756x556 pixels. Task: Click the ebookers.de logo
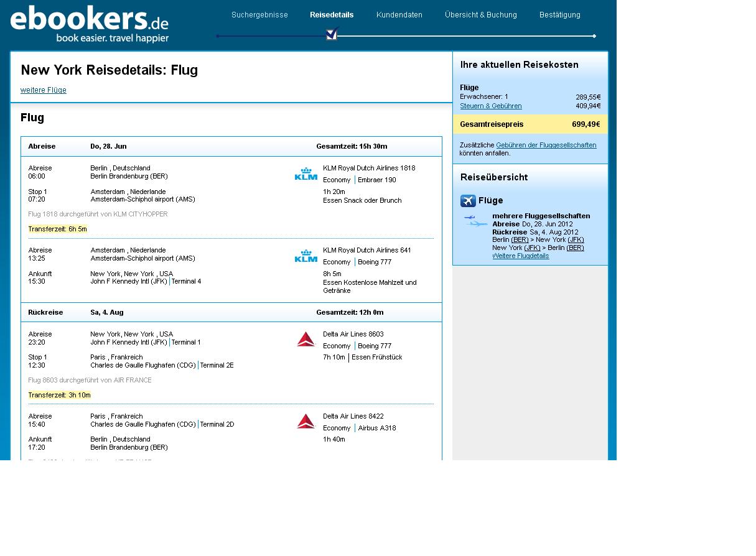pyautogui.click(x=90, y=24)
